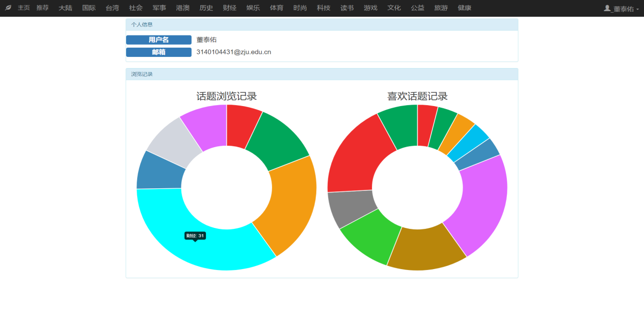
Task: Open the 社会 category
Action: point(136,8)
